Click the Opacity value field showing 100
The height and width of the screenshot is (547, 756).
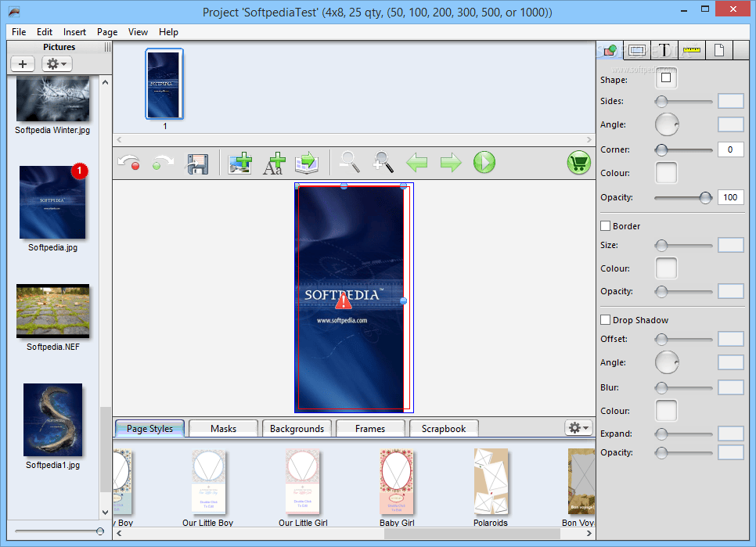730,197
